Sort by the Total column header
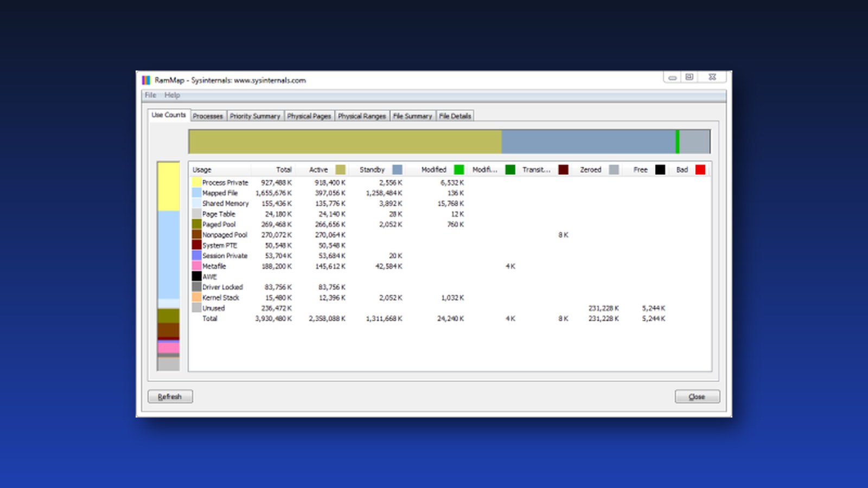This screenshot has height=488, width=868. pyautogui.click(x=272, y=170)
